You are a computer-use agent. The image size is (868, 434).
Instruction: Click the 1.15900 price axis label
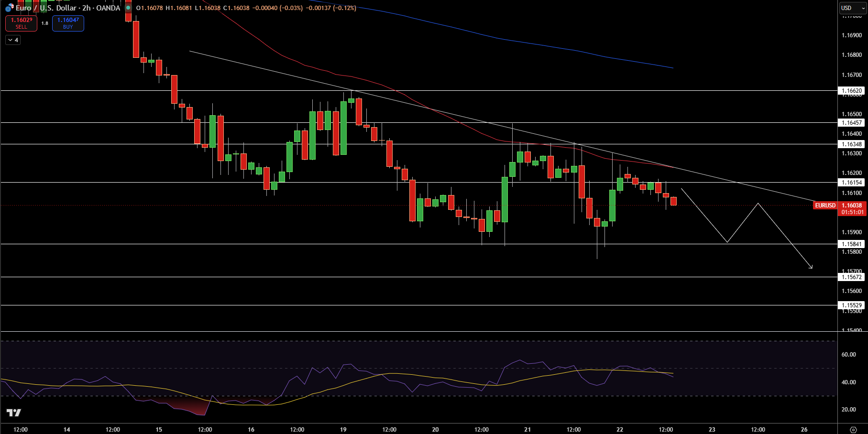tap(851, 232)
